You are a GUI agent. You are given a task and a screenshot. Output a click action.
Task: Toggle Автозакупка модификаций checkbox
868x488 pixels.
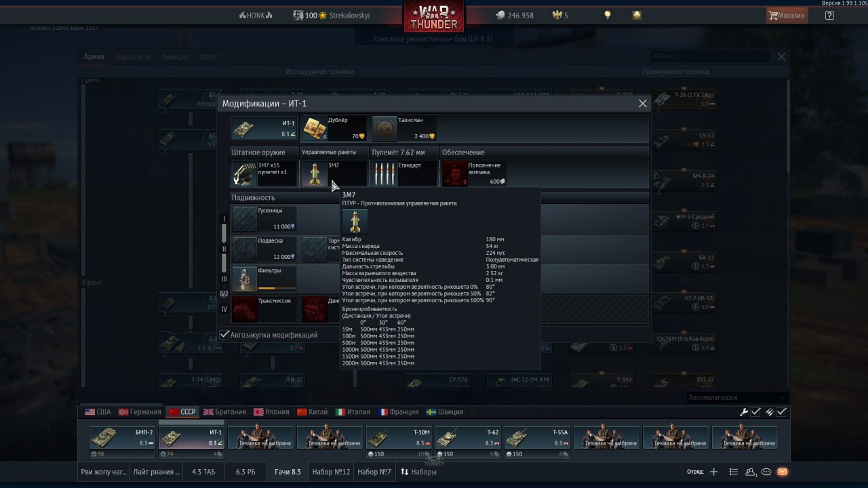[x=224, y=335]
